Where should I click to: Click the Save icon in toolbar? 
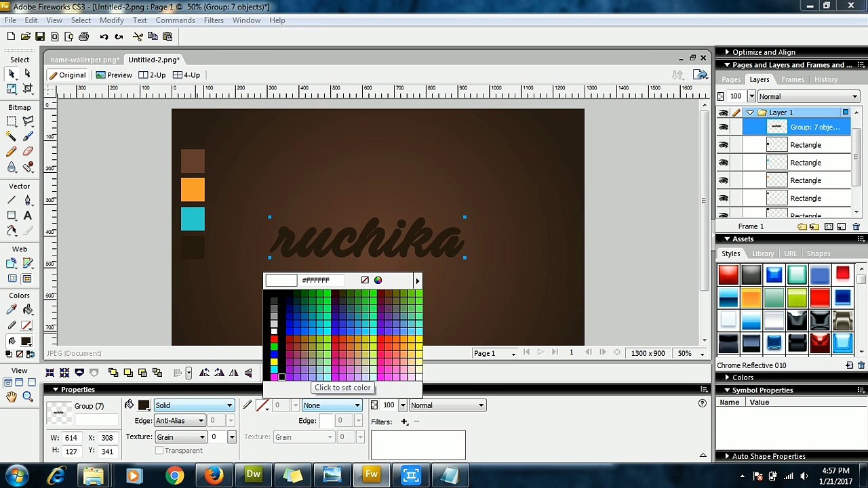coord(40,36)
